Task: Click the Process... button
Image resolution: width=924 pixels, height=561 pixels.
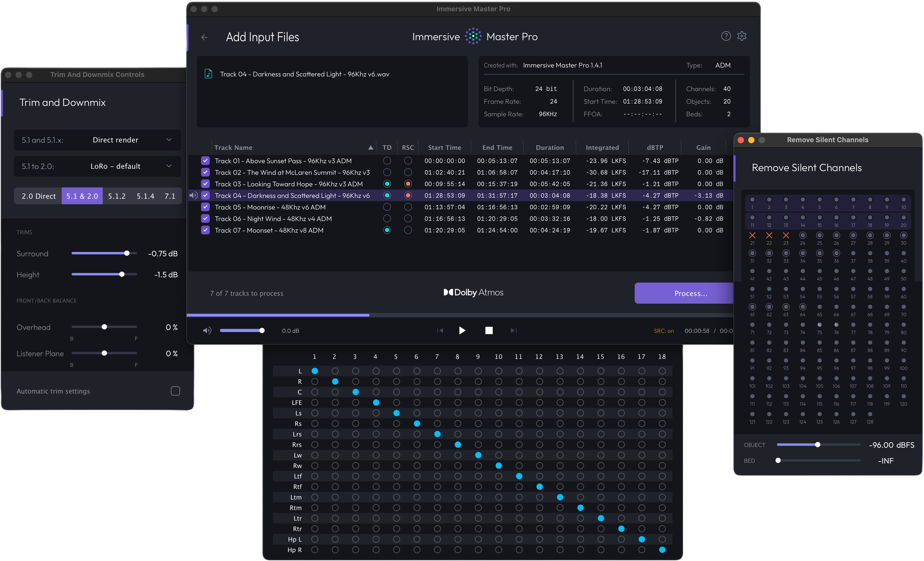Action: pos(684,293)
